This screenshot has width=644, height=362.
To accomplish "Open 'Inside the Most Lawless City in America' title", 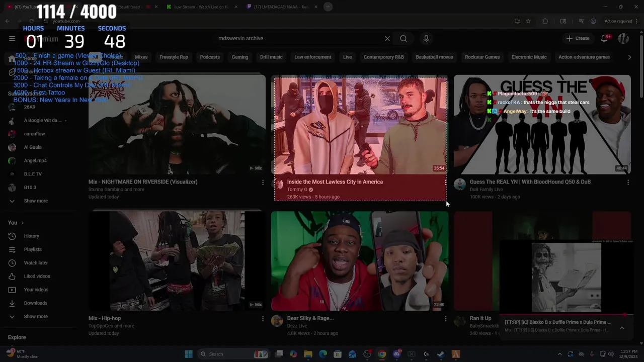I will pos(335,182).
